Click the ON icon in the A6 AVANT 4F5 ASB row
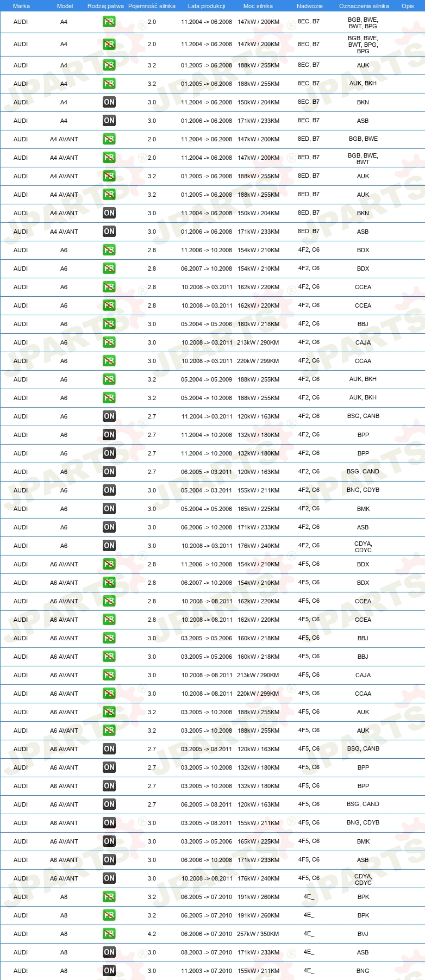The image size is (425, 980). pos(109,860)
